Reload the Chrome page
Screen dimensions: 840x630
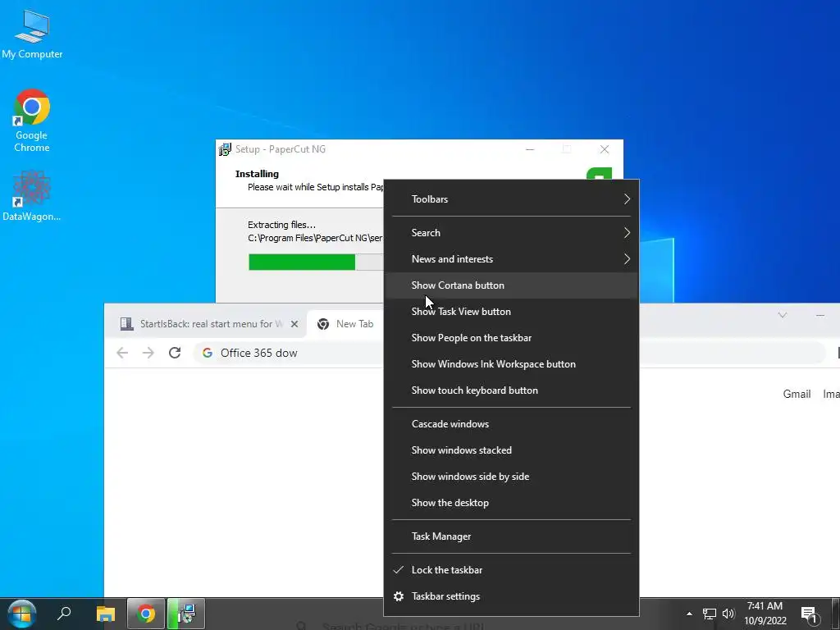[175, 353]
